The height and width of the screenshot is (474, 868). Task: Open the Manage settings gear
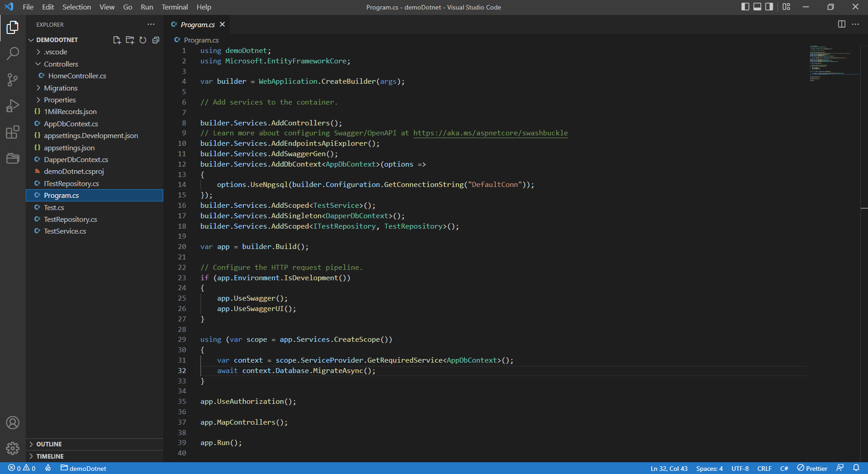12,449
